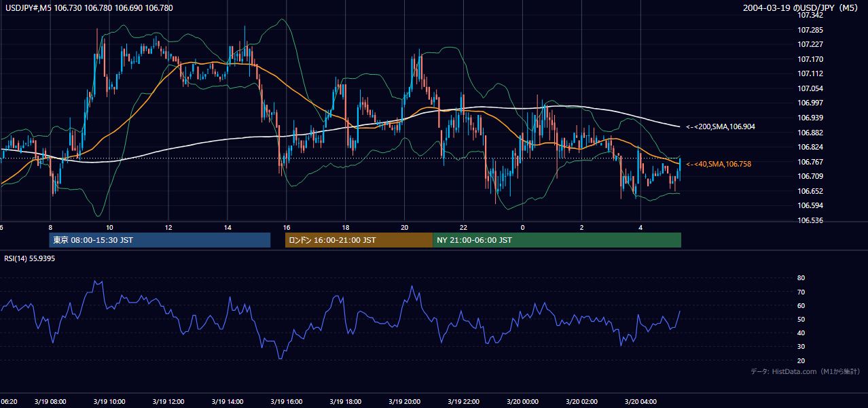This screenshot has width=868, height=408.
Task: Click the 3/19 18:00 time label
Action: click(346, 402)
